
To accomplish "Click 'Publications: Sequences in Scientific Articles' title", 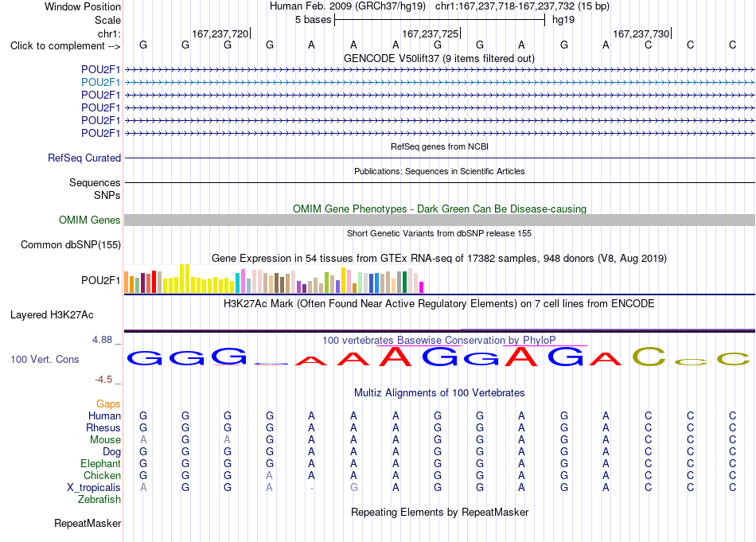I will point(439,171).
